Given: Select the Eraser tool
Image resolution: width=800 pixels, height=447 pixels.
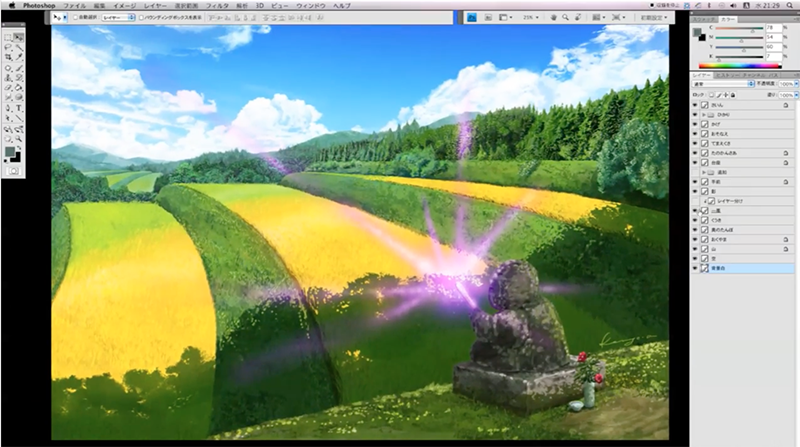Looking at the screenshot, I should pyautogui.click(x=8, y=87).
